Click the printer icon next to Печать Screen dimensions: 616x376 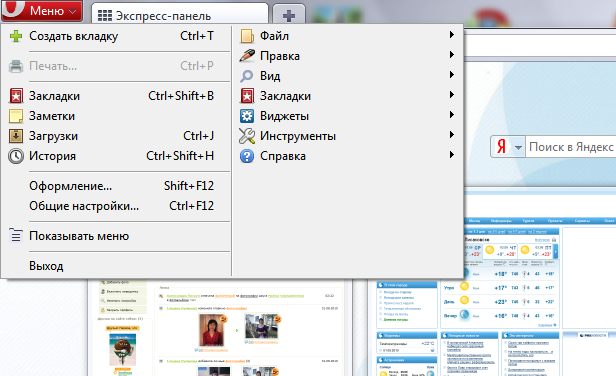pyautogui.click(x=16, y=66)
